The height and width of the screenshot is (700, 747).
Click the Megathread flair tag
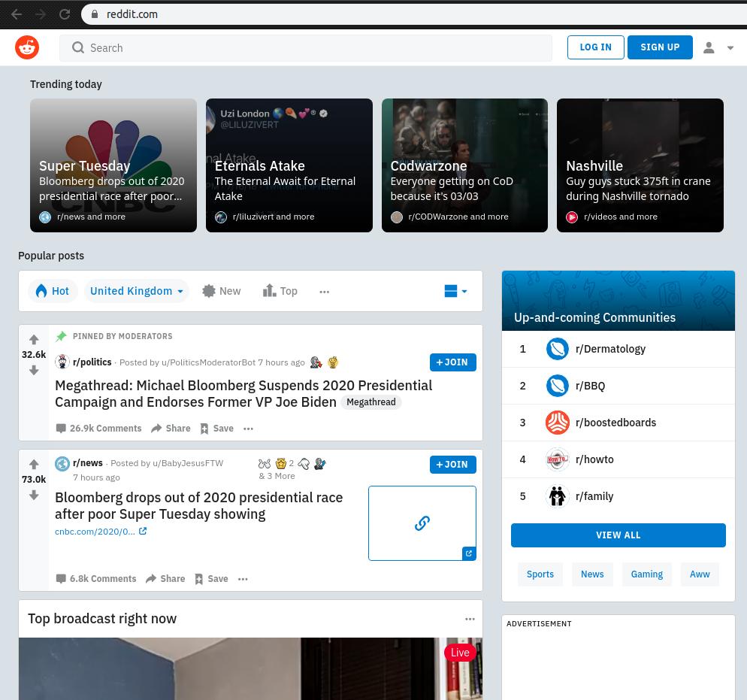tap(371, 402)
